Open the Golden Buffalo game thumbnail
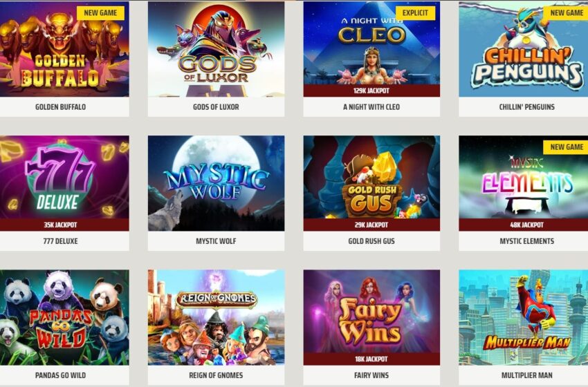 [64, 48]
